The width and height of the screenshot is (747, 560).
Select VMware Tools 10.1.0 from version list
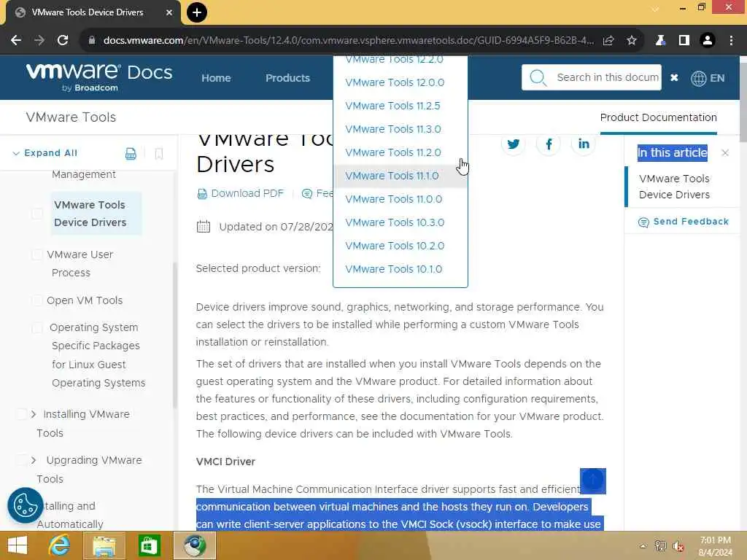(393, 269)
